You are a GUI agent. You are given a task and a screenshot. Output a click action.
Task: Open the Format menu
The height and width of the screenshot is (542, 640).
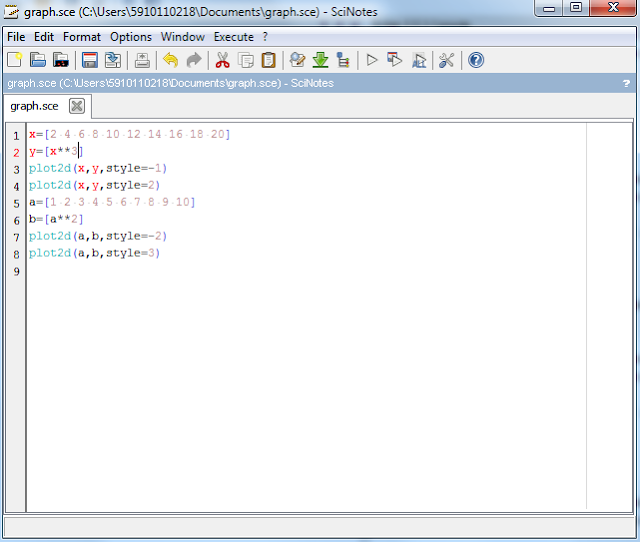click(82, 37)
